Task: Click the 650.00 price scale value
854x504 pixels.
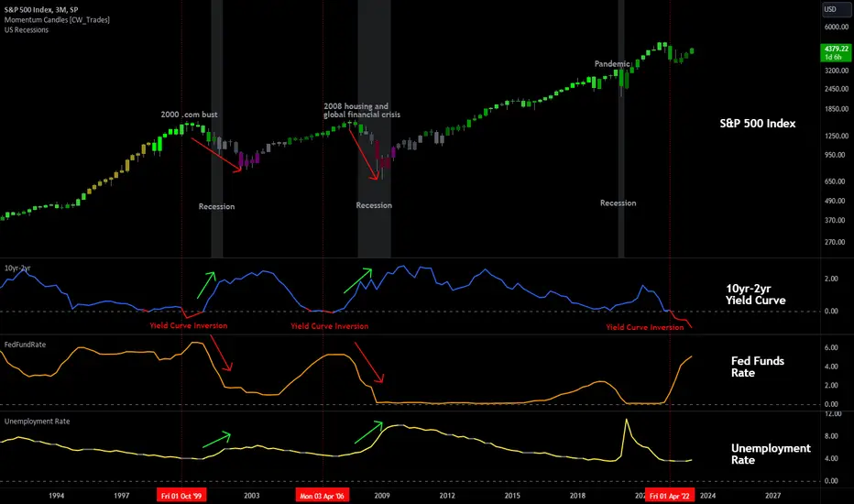Action: click(837, 181)
